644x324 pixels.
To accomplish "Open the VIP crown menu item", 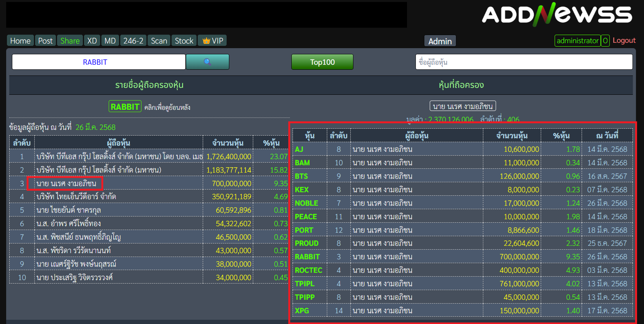I will [212, 40].
